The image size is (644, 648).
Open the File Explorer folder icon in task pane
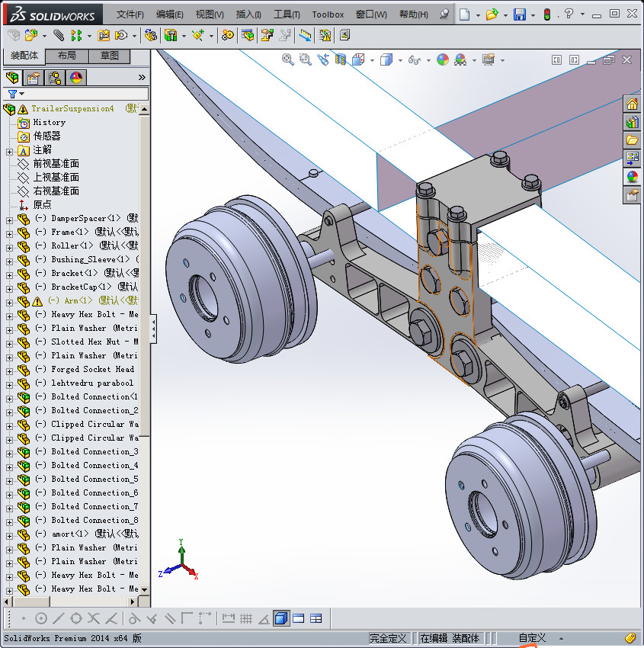click(633, 140)
